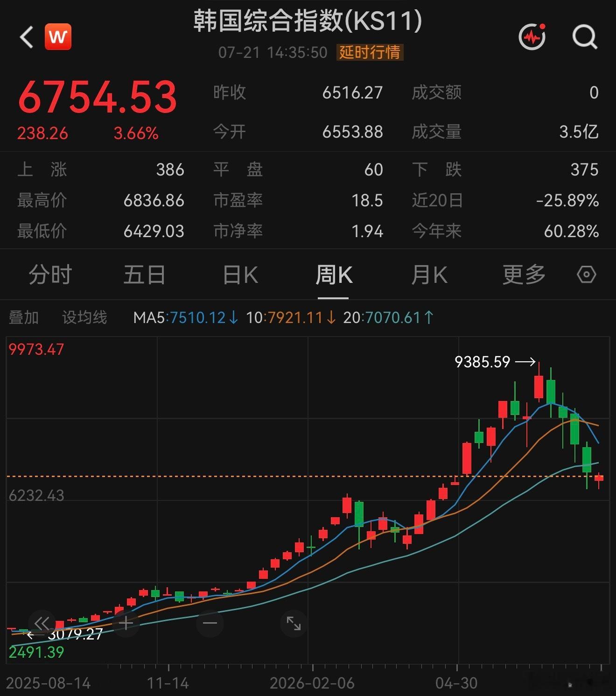Tap 今年来 value 60.28%
The height and width of the screenshot is (696, 616).
[x=571, y=232]
